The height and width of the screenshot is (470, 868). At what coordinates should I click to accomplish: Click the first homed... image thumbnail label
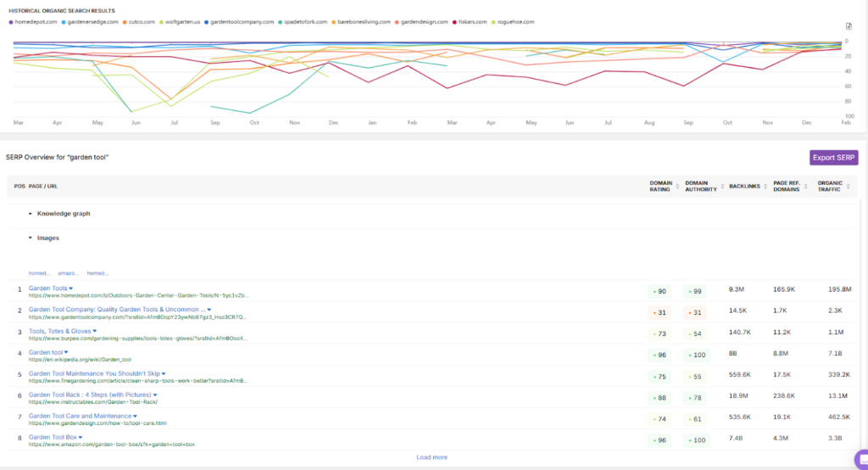(x=39, y=273)
